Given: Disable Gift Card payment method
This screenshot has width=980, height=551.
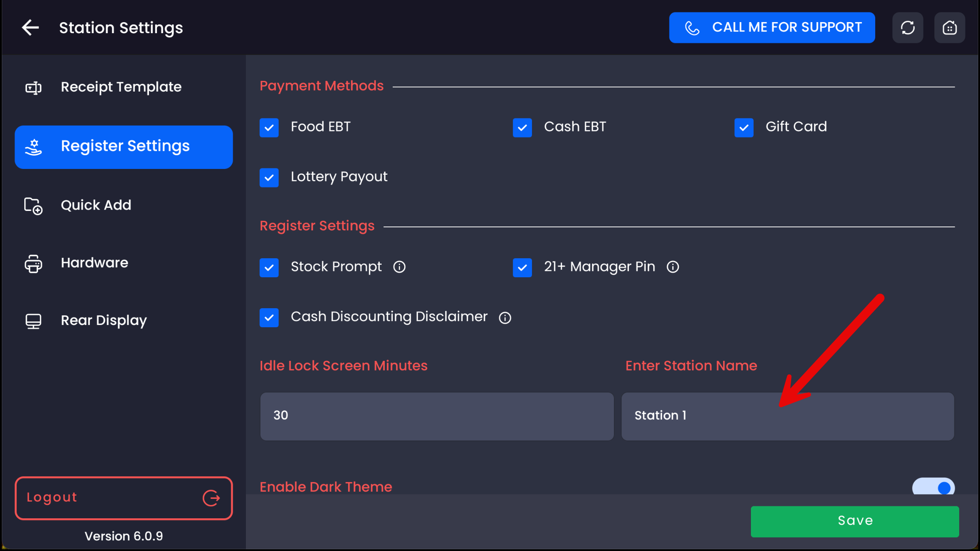Looking at the screenshot, I should (744, 127).
